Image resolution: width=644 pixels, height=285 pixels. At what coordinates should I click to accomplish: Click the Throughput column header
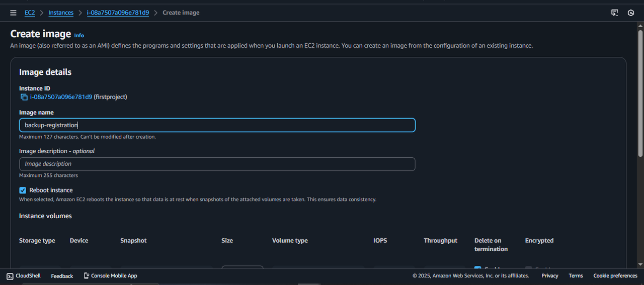440,241
